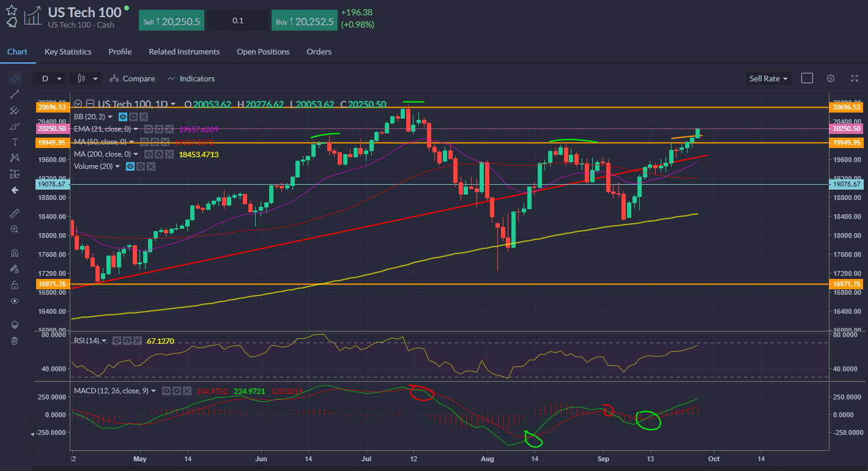Viewport: 868px width, 471px height.
Task: Select the trend line drawing tool
Action: click(x=15, y=94)
